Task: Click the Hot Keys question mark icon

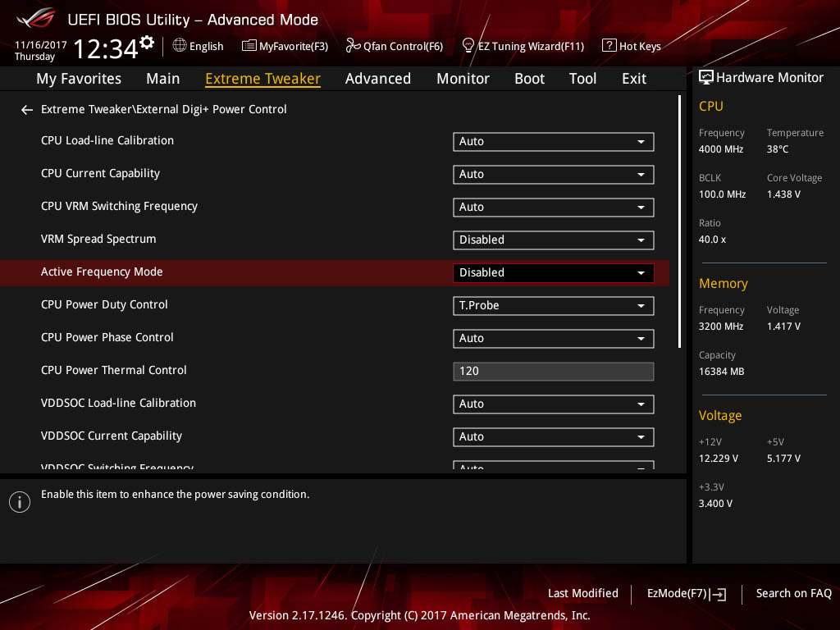Action: click(609, 46)
